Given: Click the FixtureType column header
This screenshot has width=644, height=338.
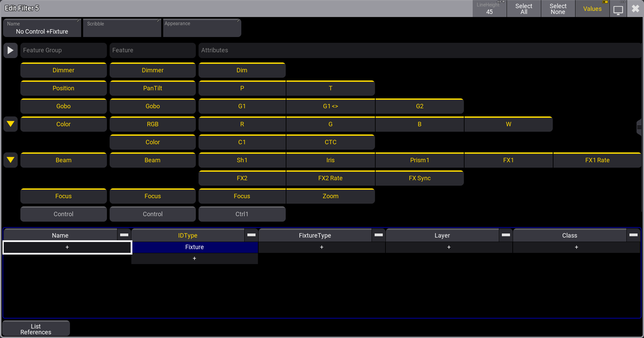Looking at the screenshot, I should click(315, 235).
